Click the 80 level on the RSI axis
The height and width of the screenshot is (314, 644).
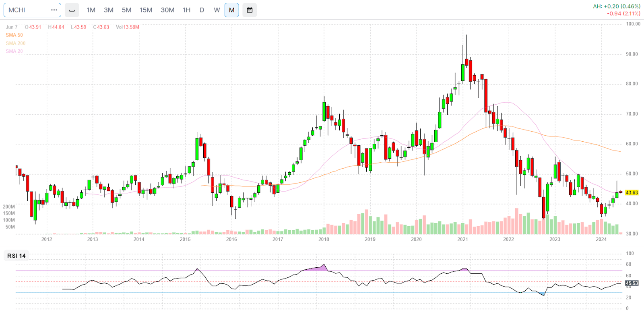pyautogui.click(x=629, y=264)
